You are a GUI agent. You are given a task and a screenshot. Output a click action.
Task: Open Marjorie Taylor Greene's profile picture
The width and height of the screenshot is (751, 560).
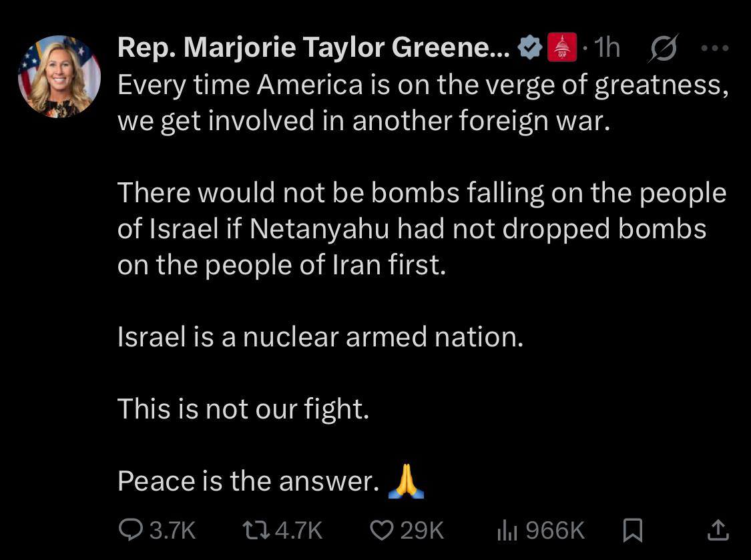coord(59,77)
